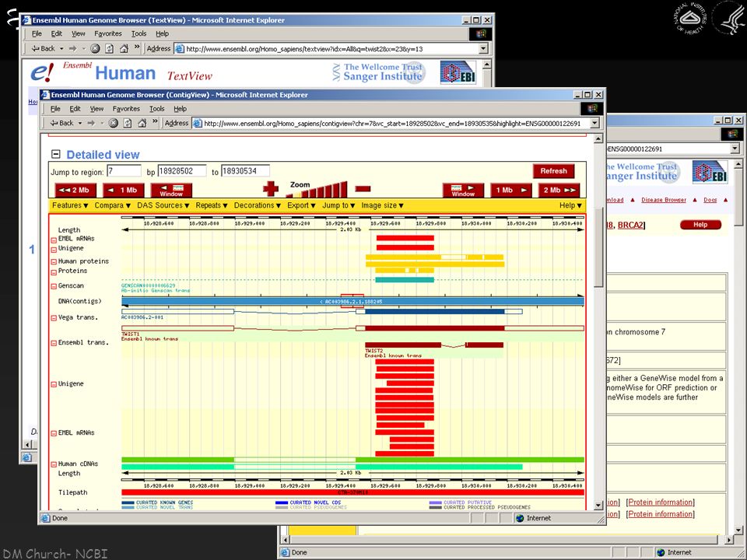Open the File menu in ContigView
The image size is (747, 560).
pyautogui.click(x=55, y=109)
